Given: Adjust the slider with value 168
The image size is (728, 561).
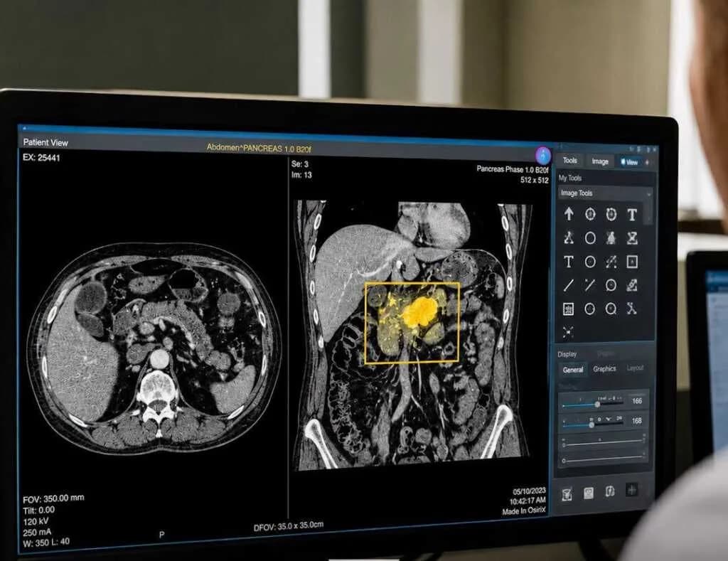Looking at the screenshot, I should (592, 424).
